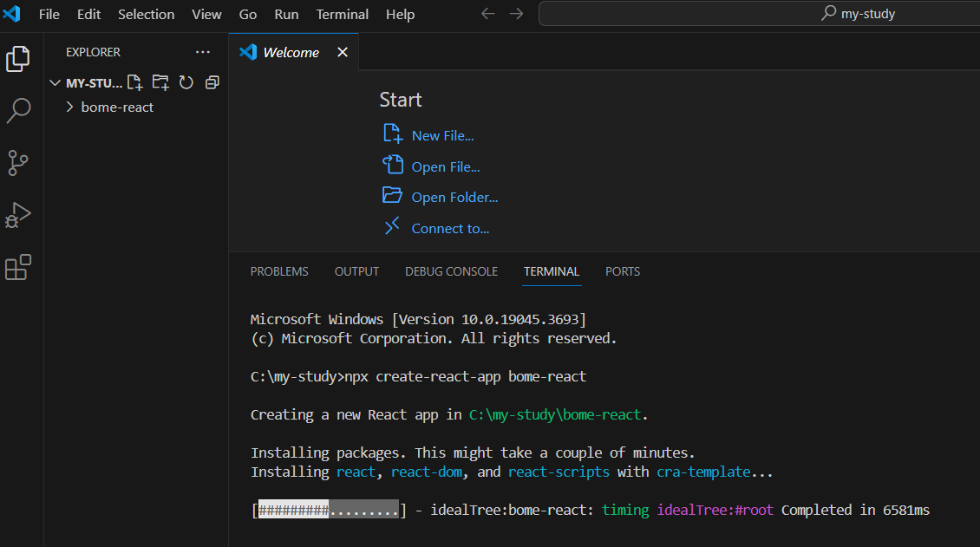Viewport: 980px width, 547px height.
Task: Open the Edit menu
Action: tap(88, 15)
